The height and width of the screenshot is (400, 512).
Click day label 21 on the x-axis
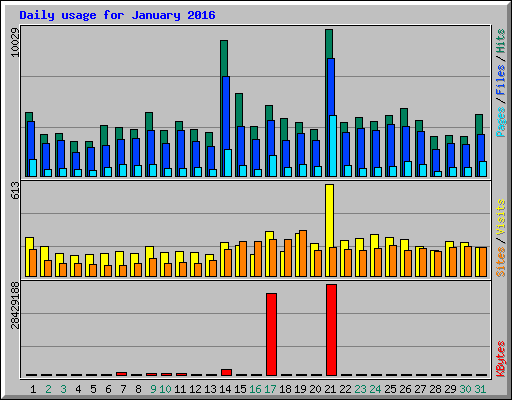click(x=330, y=389)
